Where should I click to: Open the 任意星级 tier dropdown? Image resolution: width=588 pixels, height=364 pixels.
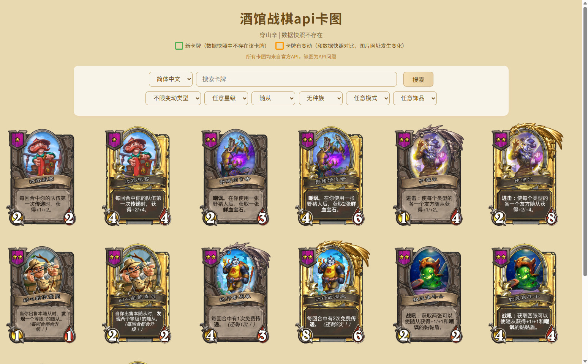click(x=226, y=98)
